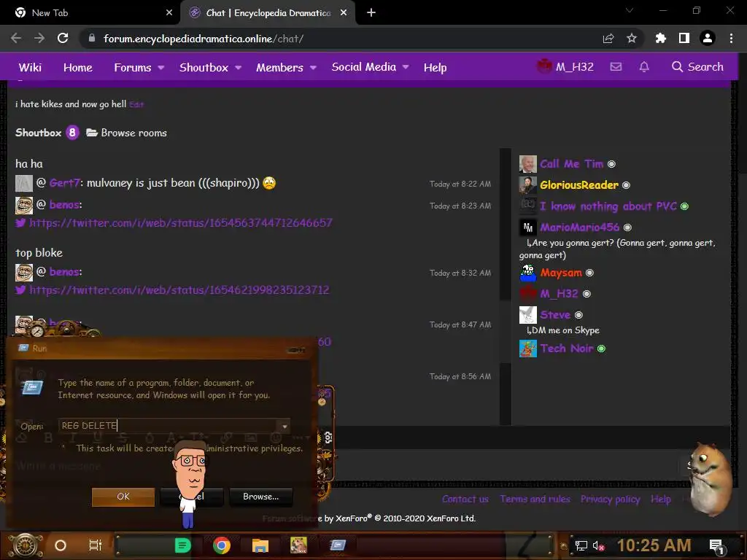Bookmark this page with the star icon
Image resolution: width=747 pixels, height=560 pixels.
[x=632, y=38]
